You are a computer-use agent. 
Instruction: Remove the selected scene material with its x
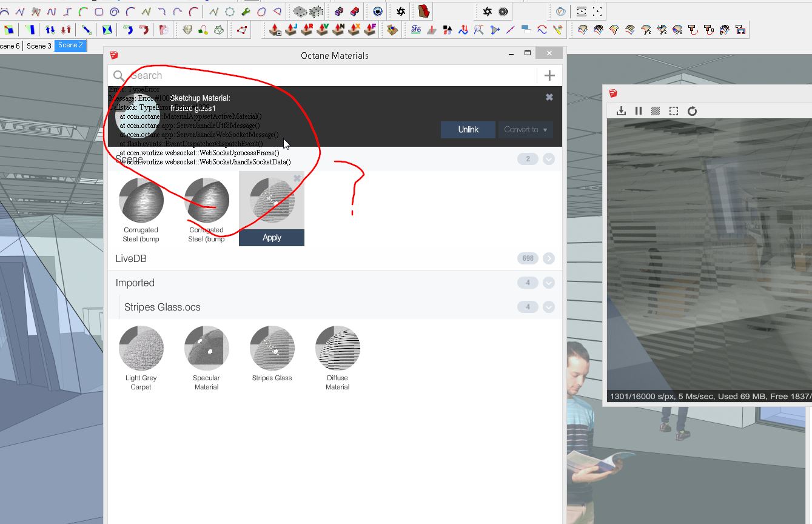[x=297, y=178]
